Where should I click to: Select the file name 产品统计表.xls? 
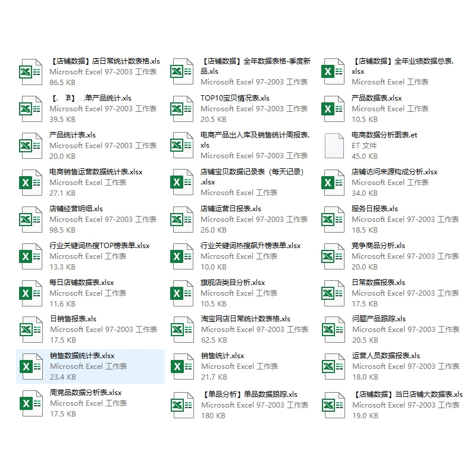pos(73,135)
